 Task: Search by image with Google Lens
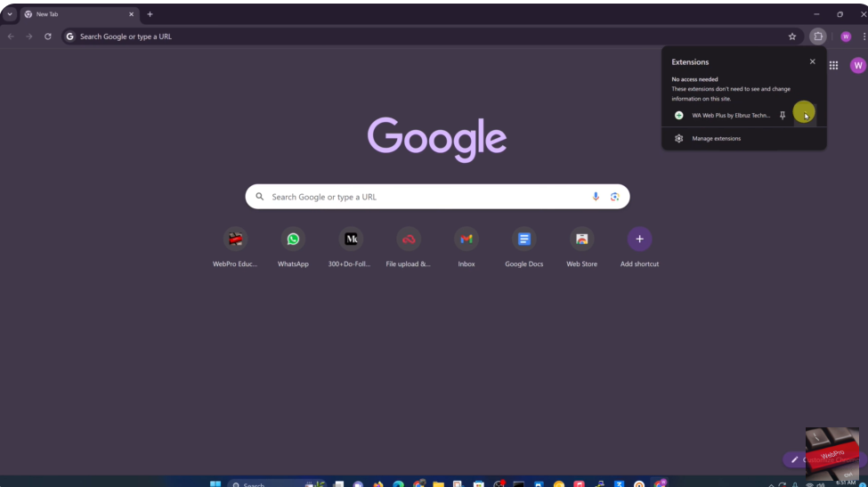[614, 197]
